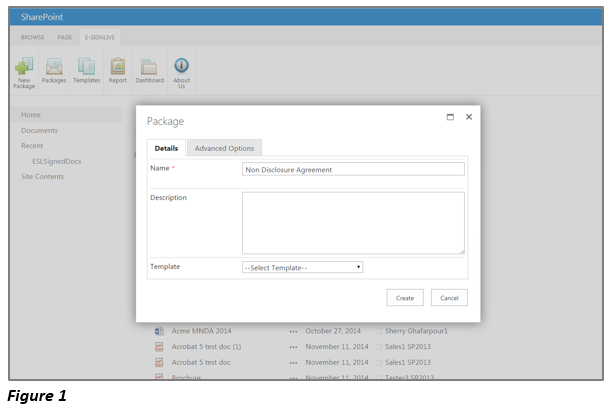The image size is (612, 411).
Task: Select the Details tab
Action: 166,148
